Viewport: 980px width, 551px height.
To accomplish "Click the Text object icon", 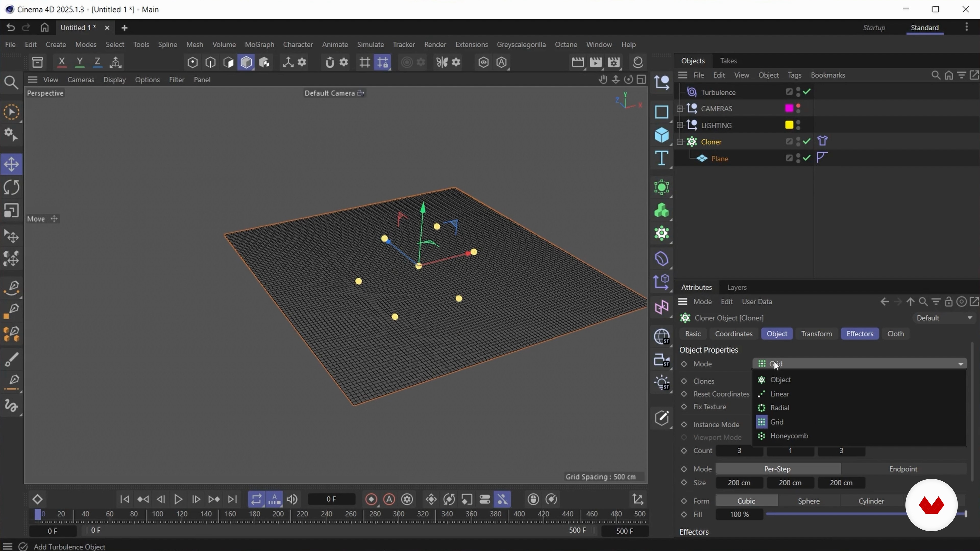I will (662, 158).
